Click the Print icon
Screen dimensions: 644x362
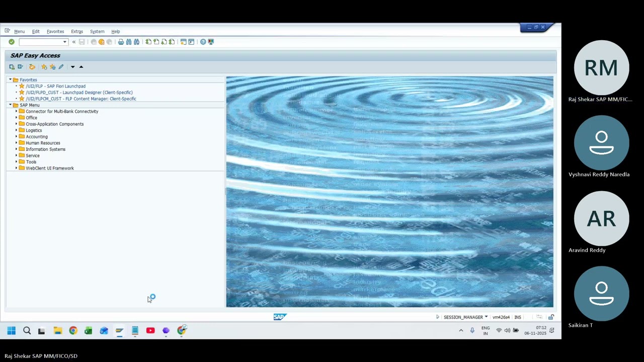point(121,42)
